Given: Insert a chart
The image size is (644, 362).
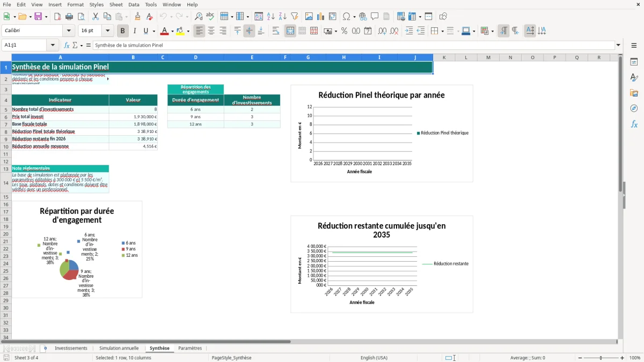Looking at the screenshot, I should point(321,17).
